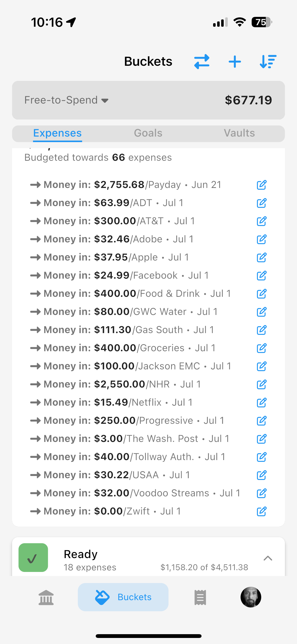Tap the transfer arrows icon
Screen dimensions: 297x644
click(x=202, y=61)
